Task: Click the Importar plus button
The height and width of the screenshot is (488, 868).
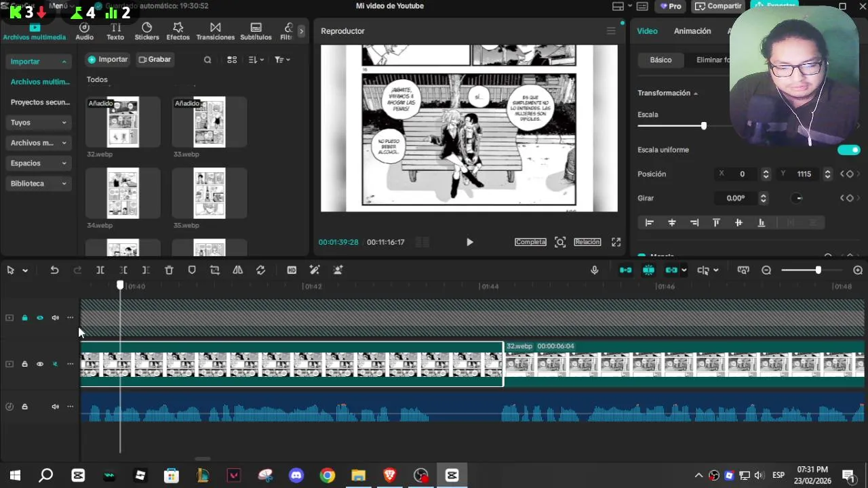Action: [108, 60]
